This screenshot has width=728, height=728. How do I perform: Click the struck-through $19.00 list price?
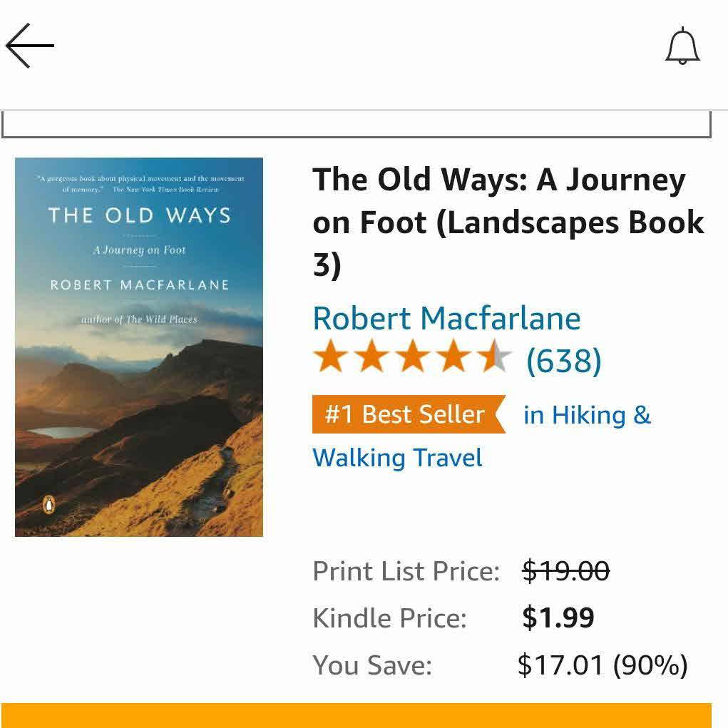tap(565, 570)
